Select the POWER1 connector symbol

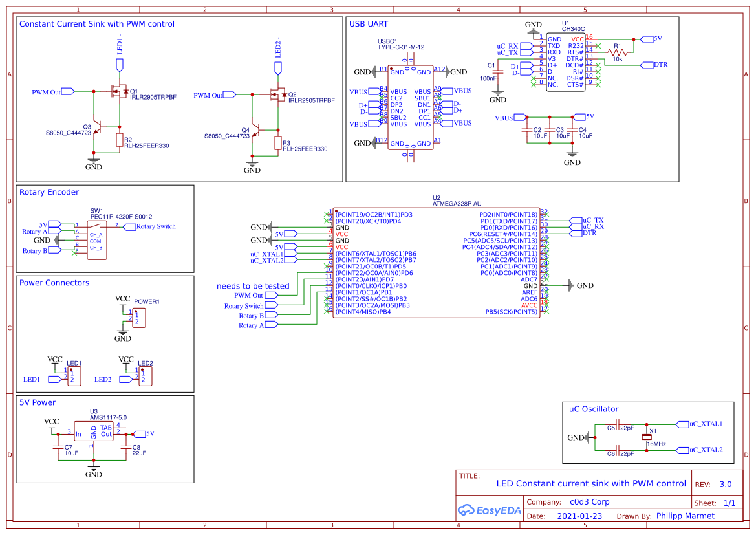coord(139,318)
